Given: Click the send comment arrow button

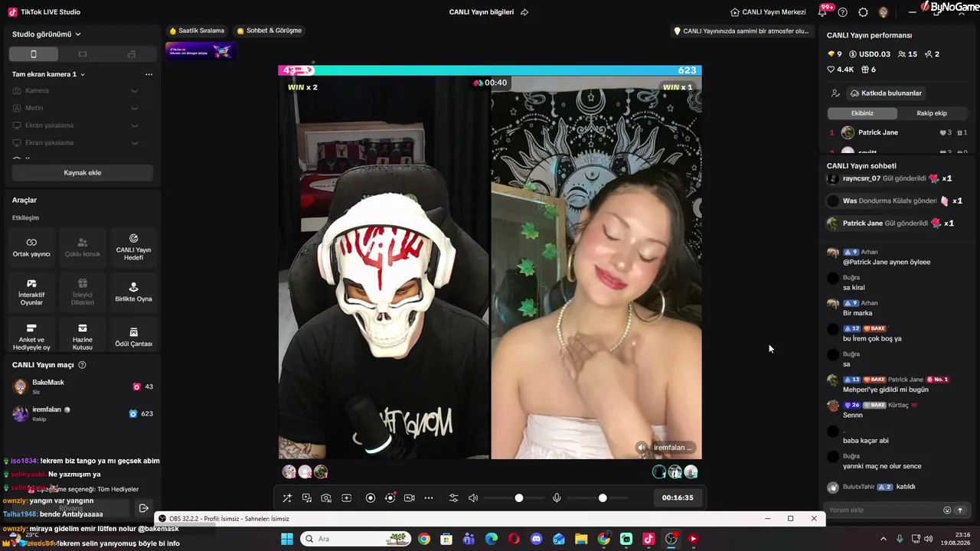Looking at the screenshot, I should [959, 510].
